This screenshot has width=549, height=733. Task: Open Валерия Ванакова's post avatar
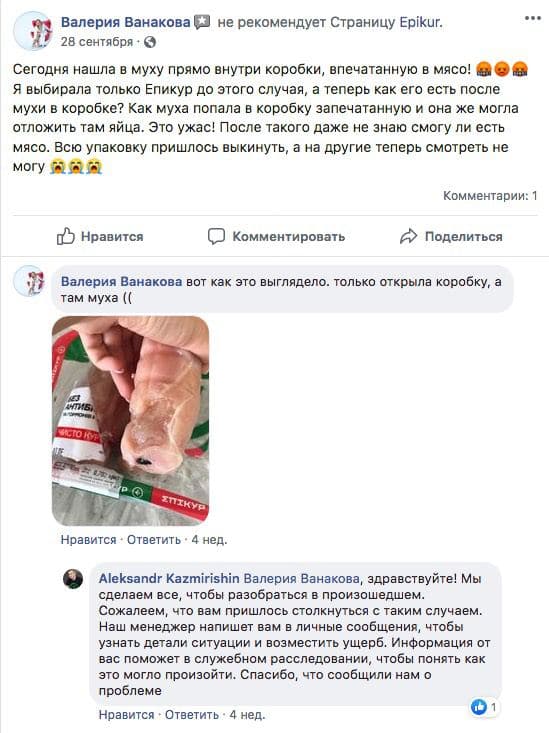pyautogui.click(x=33, y=30)
